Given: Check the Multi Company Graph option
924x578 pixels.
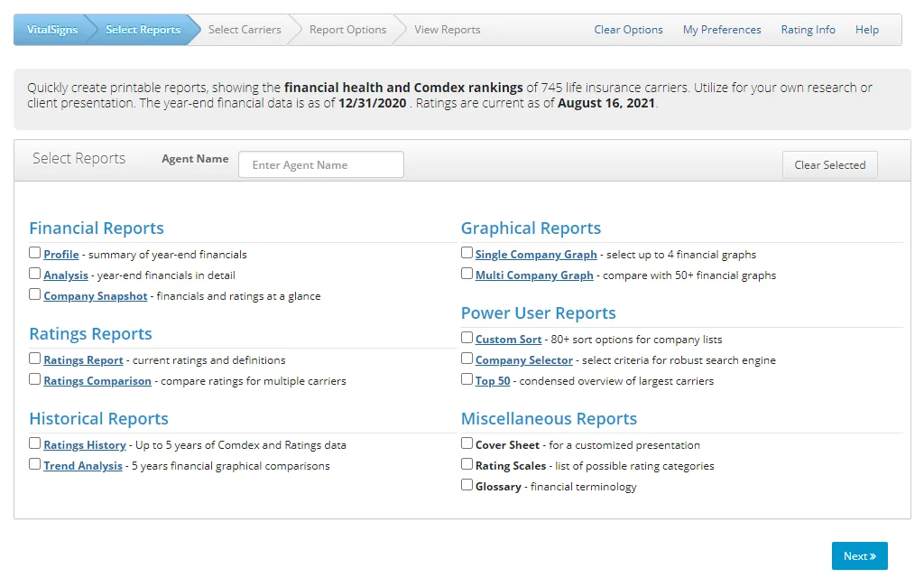Looking at the screenshot, I should [467, 274].
